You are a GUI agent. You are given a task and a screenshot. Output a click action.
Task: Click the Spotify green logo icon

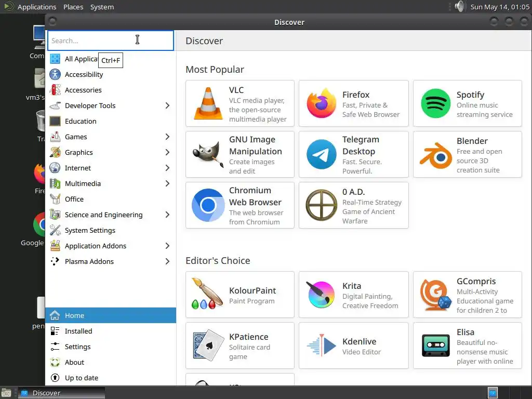[x=436, y=103]
